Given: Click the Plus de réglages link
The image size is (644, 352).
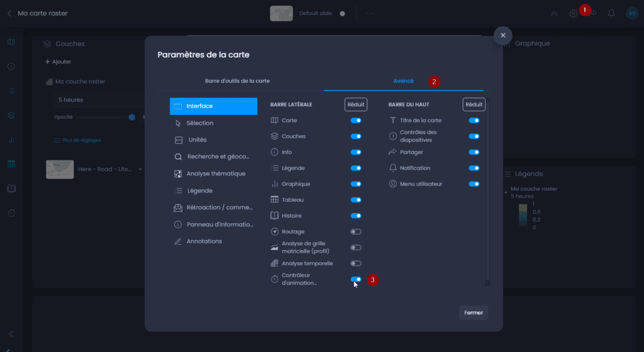Looking at the screenshot, I should click(77, 140).
